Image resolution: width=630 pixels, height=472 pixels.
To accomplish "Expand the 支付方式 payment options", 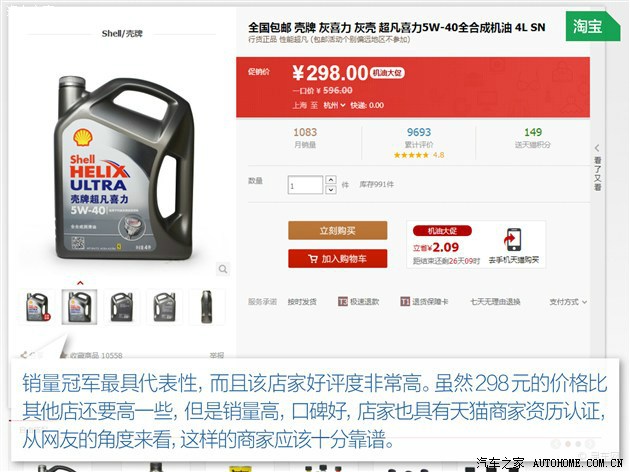I will (x=568, y=302).
